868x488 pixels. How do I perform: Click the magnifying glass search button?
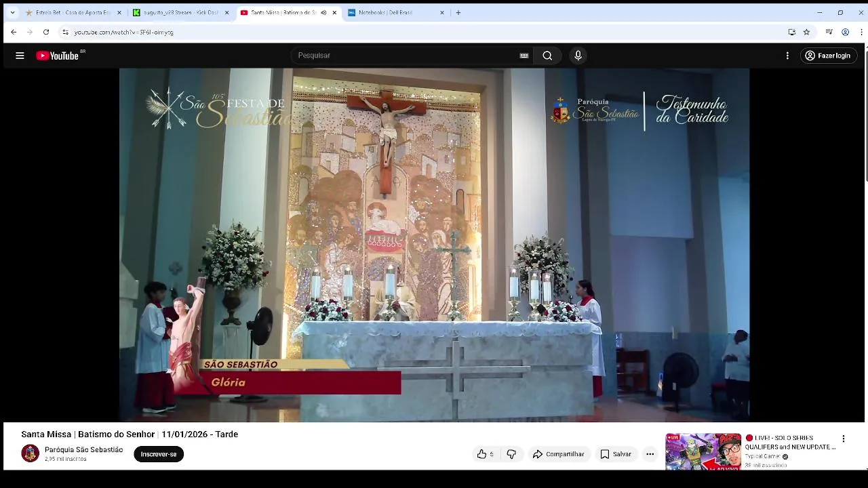click(547, 56)
